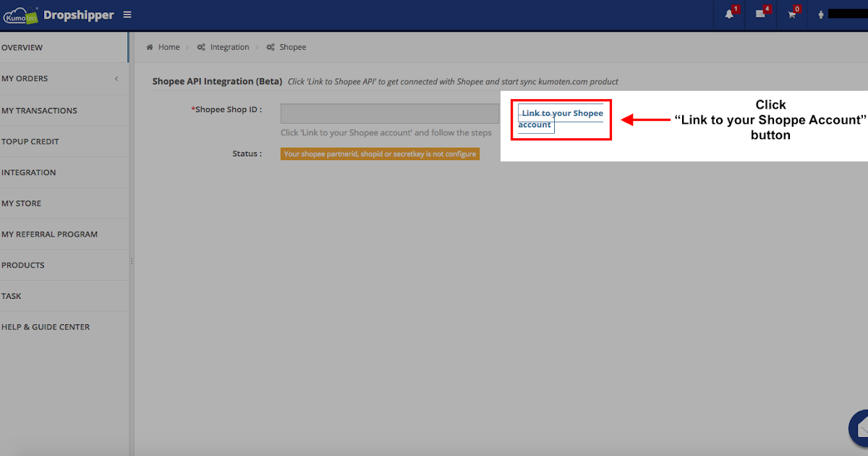Click the orange status message label
The height and width of the screenshot is (456, 868).
pos(380,154)
